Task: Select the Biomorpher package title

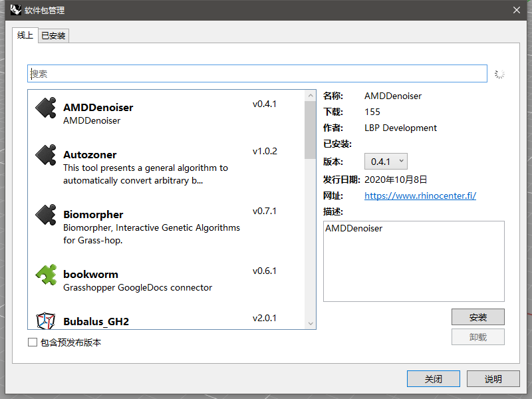Action: [93, 214]
